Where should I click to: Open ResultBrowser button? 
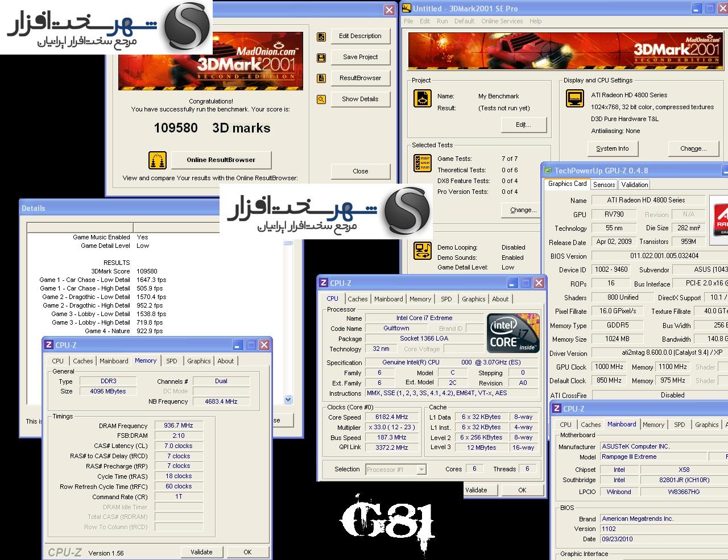[x=360, y=78]
